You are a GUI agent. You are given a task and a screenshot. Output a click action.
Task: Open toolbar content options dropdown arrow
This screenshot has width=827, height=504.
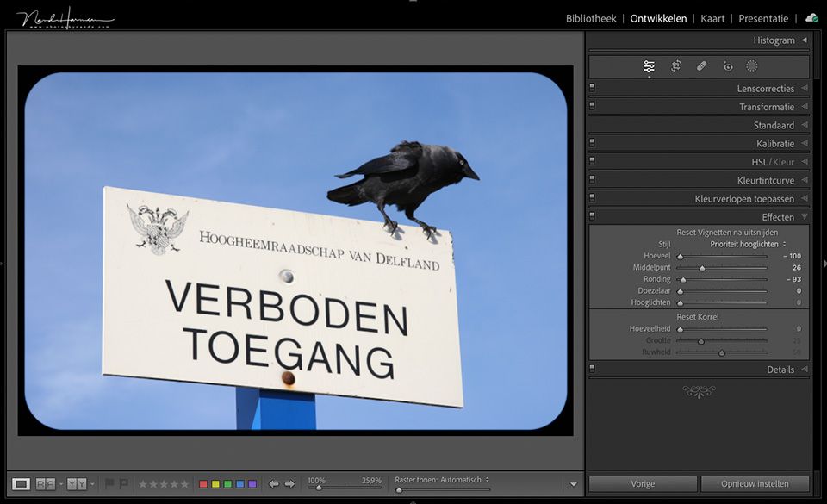pyautogui.click(x=574, y=484)
